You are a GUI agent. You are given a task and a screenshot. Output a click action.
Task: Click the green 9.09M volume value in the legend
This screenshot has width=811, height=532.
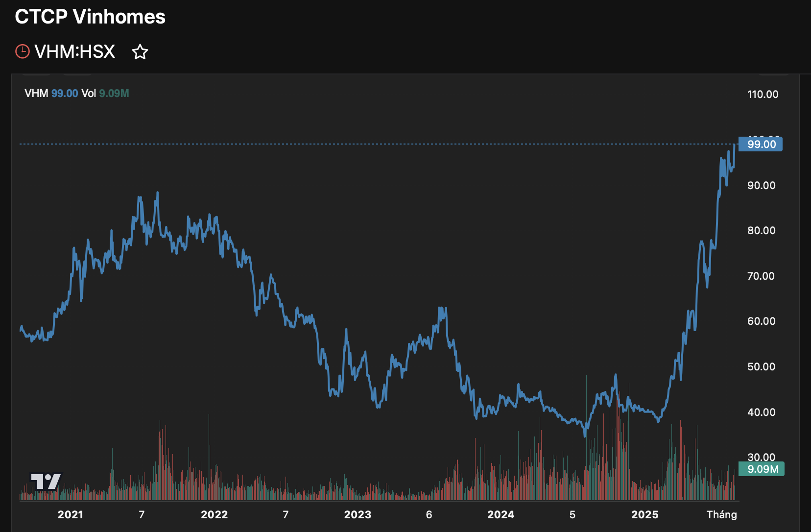coord(114,94)
